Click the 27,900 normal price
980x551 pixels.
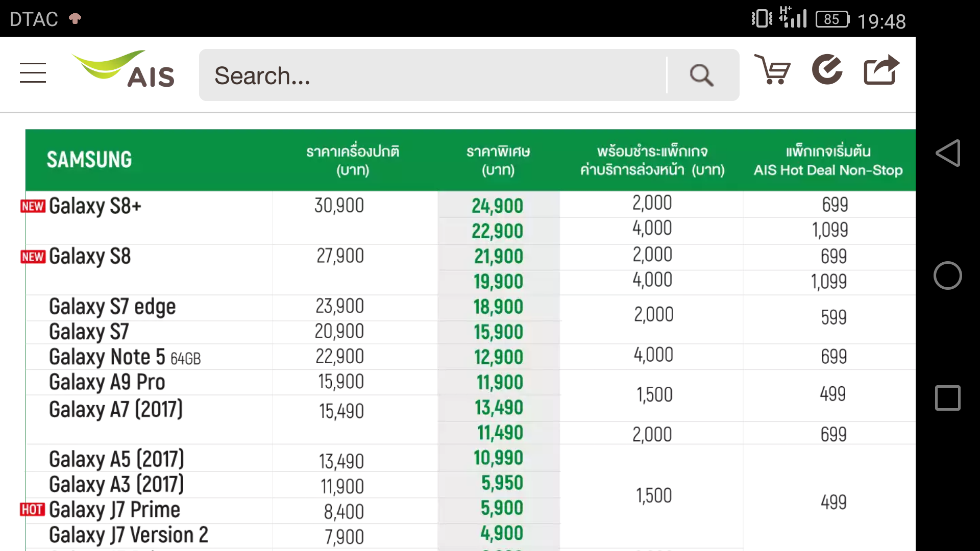[x=340, y=256]
